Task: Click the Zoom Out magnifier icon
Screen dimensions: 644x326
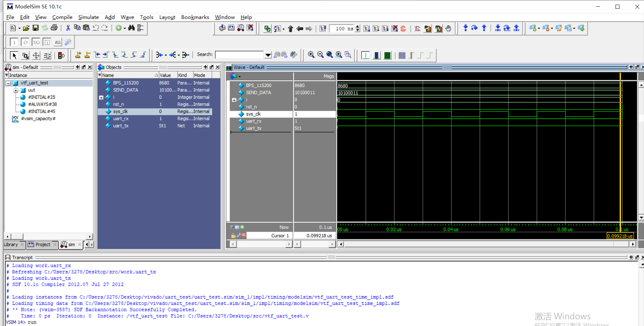Action: [320, 55]
